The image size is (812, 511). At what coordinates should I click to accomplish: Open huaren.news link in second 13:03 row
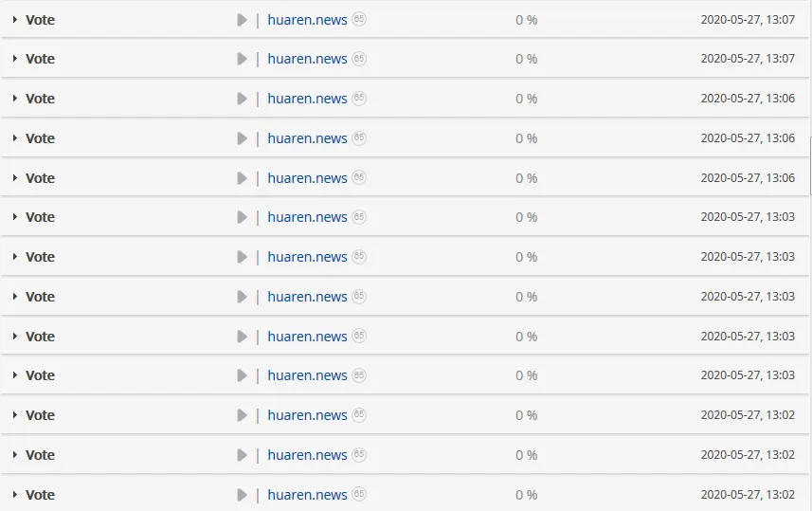(307, 257)
